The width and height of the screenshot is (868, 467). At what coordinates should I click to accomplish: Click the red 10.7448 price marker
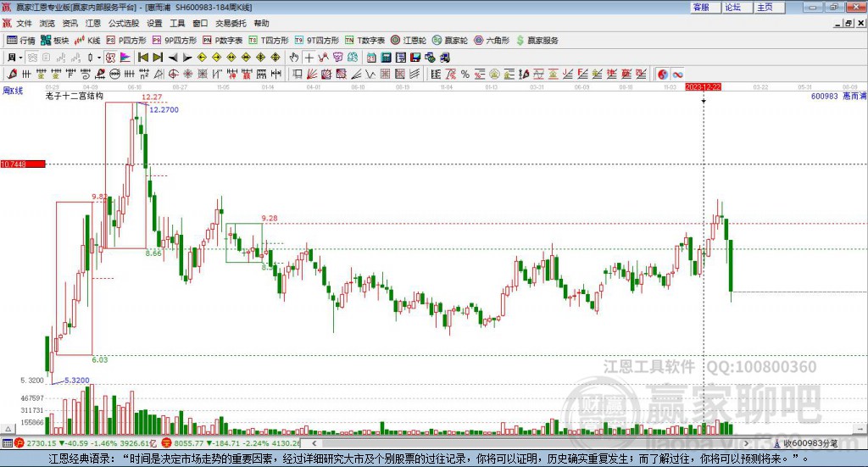pos(23,164)
